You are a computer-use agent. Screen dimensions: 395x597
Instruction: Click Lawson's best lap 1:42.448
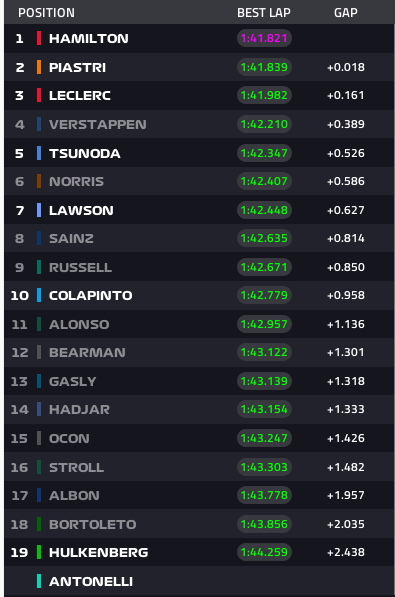264,210
